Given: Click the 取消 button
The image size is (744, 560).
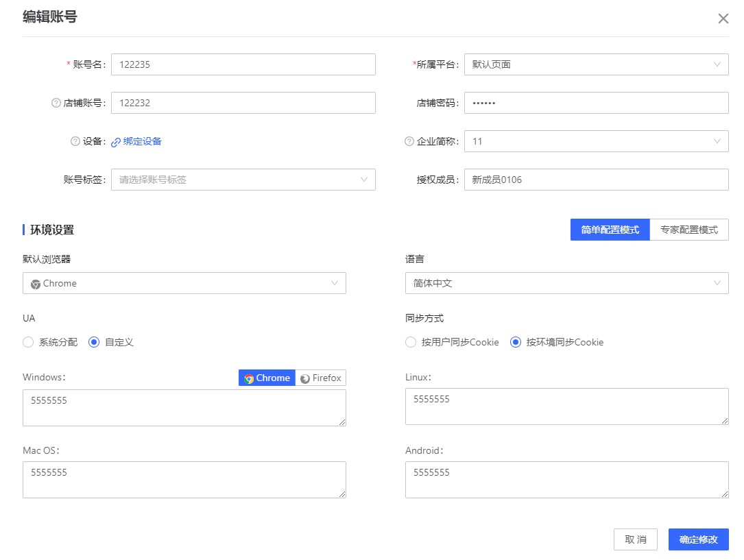Looking at the screenshot, I should [635, 539].
